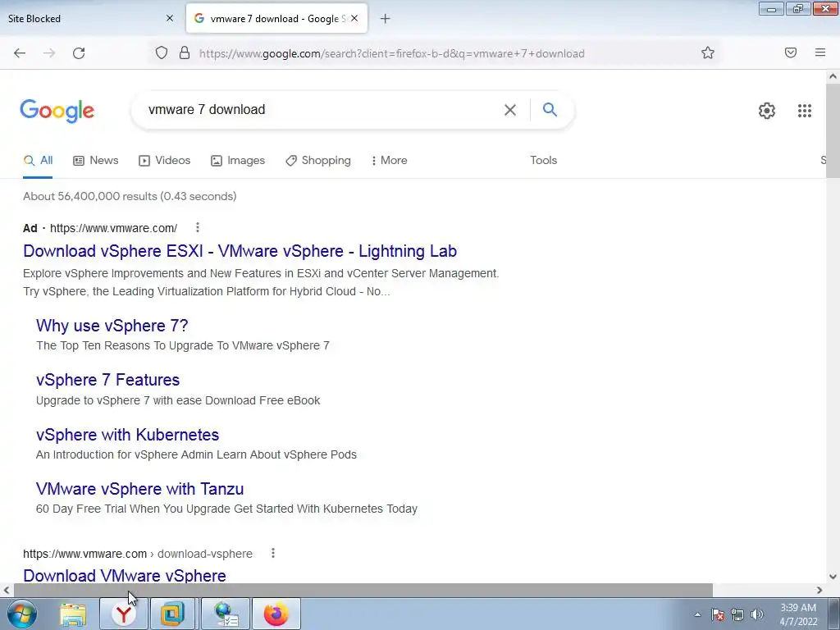The width and height of the screenshot is (840, 630).
Task: Open the volume control icon
Action: (757, 614)
